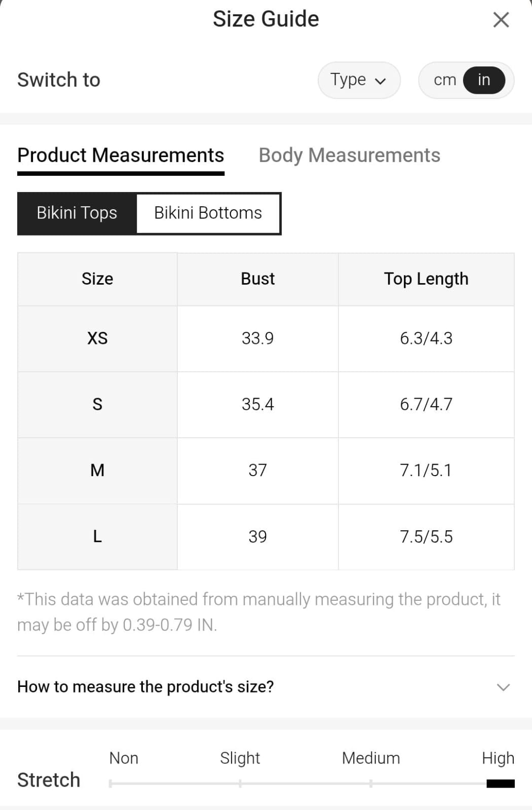
Task: Click the Medium stretch label
Action: 371,758
